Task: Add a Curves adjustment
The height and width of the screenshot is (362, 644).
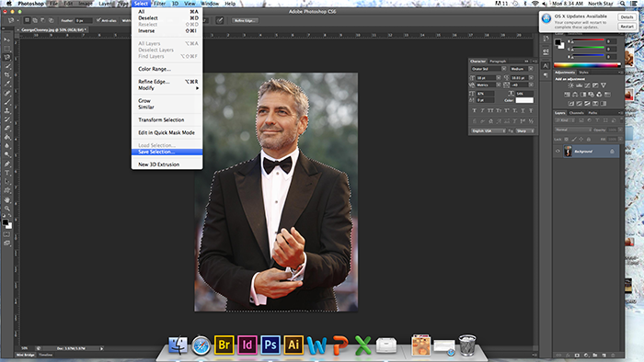Action: [x=587, y=85]
